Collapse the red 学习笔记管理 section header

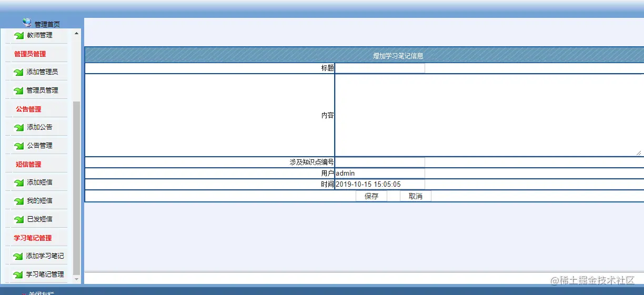coord(33,238)
